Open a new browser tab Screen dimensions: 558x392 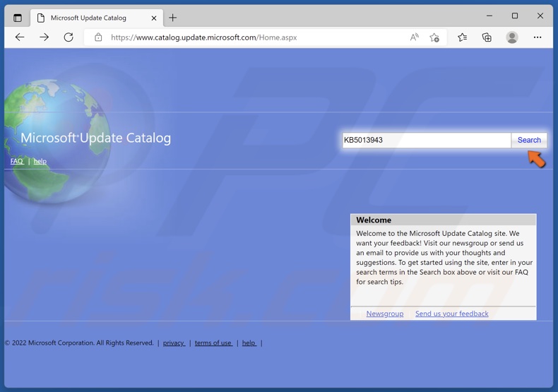[172, 18]
